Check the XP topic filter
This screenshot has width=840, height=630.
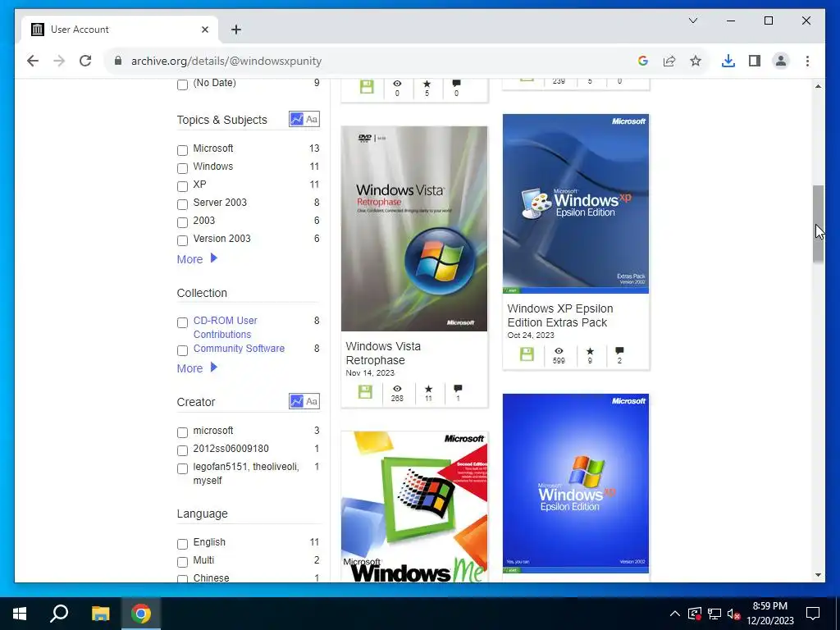182,186
